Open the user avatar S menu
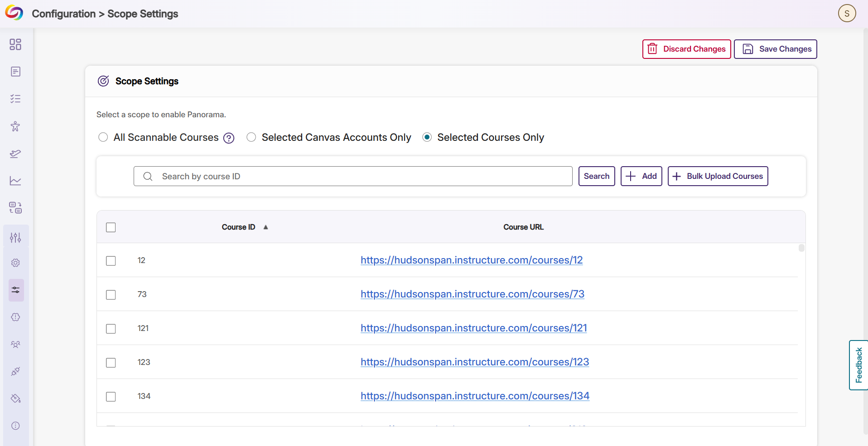868x446 pixels. tap(847, 13)
